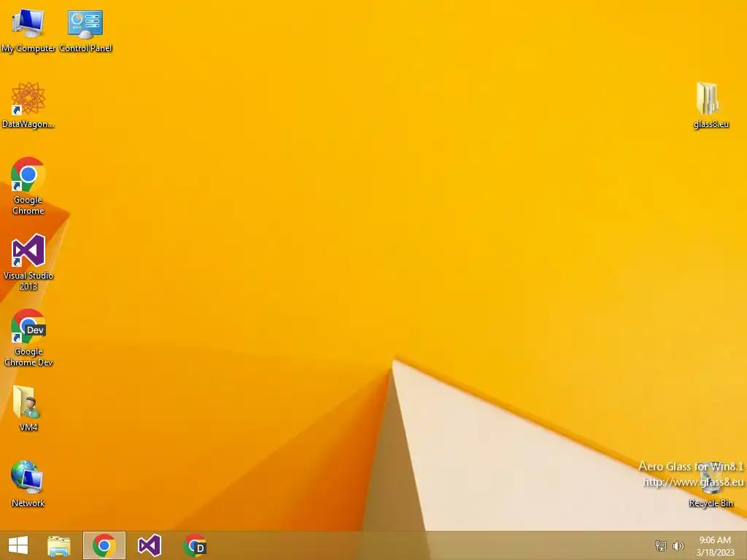Switch to Google Chrome in the taskbar
The image size is (747, 560).
tap(104, 545)
